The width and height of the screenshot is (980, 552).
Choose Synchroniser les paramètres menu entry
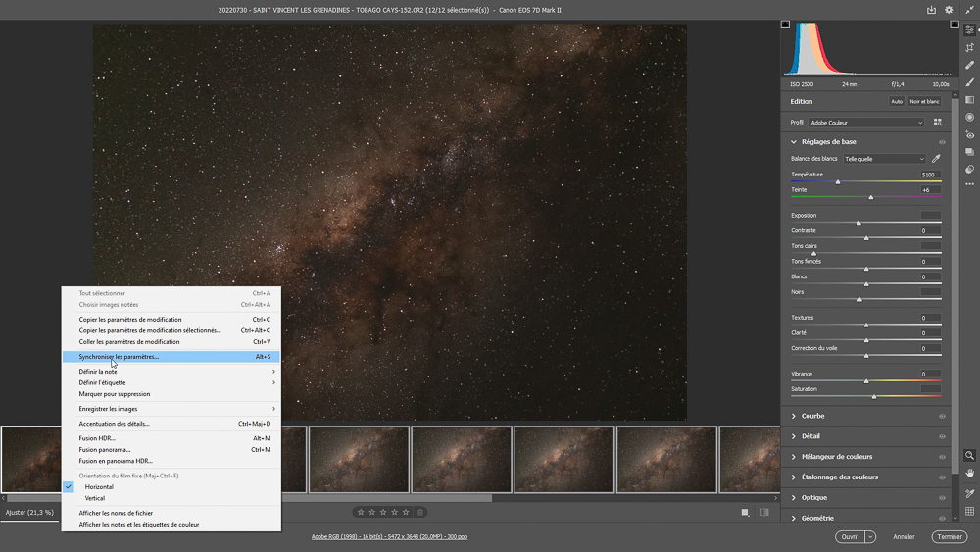click(x=171, y=356)
